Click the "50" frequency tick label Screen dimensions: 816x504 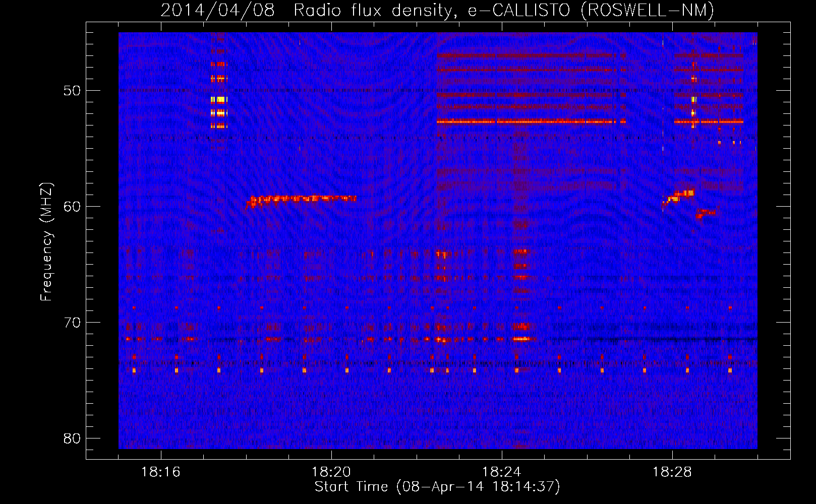[x=72, y=91]
